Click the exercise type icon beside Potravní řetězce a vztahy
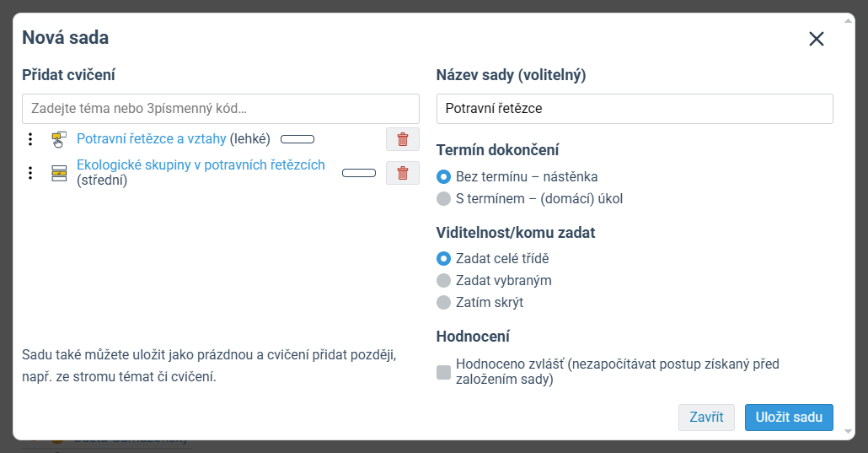The height and width of the screenshot is (453, 868). pyautogui.click(x=59, y=139)
